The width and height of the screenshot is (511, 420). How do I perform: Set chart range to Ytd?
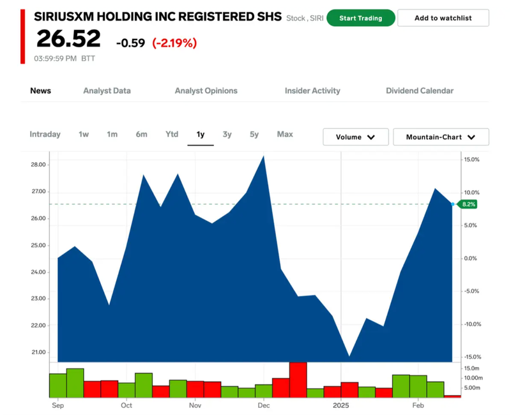172,134
